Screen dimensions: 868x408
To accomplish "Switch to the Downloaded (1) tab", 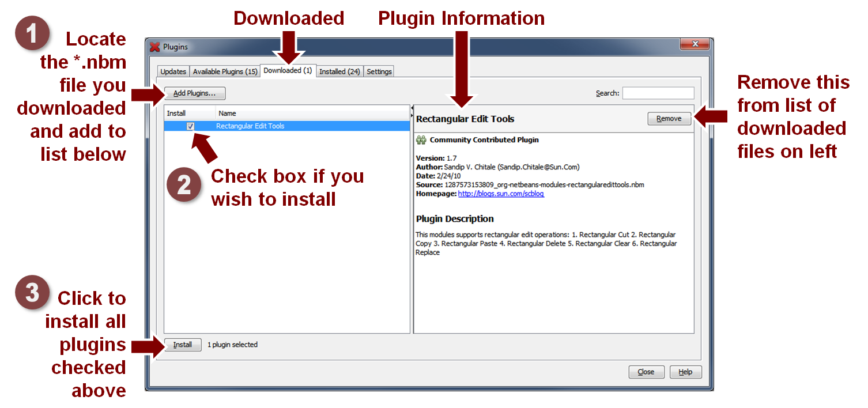I will tap(288, 71).
